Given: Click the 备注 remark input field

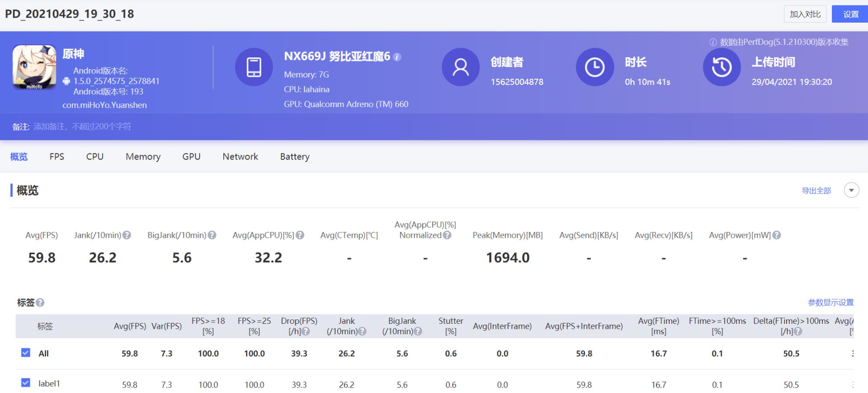Looking at the screenshot, I should point(82,127).
